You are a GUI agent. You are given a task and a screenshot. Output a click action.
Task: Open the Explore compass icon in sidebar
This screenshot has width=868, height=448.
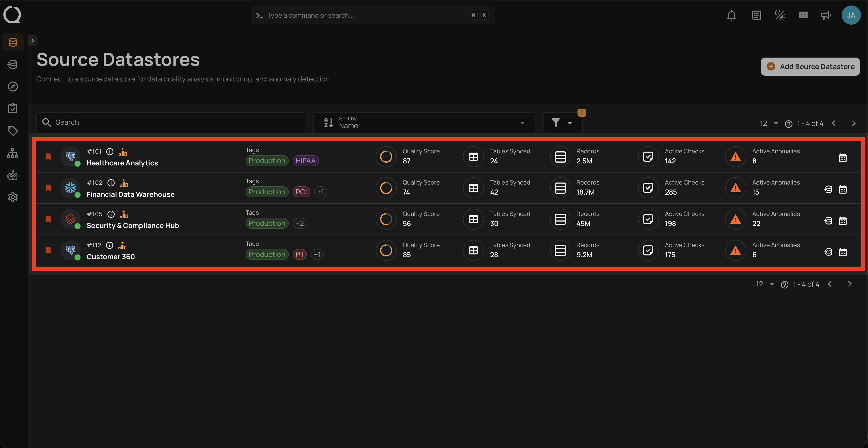tap(13, 86)
